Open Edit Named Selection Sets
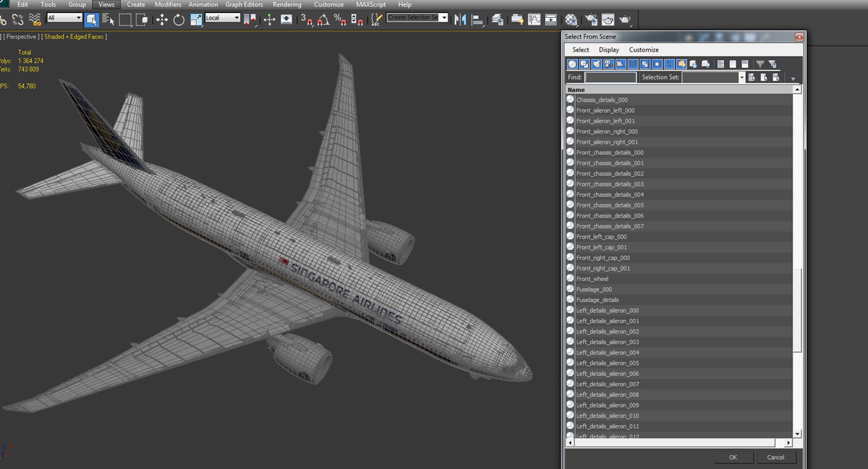 pos(376,19)
